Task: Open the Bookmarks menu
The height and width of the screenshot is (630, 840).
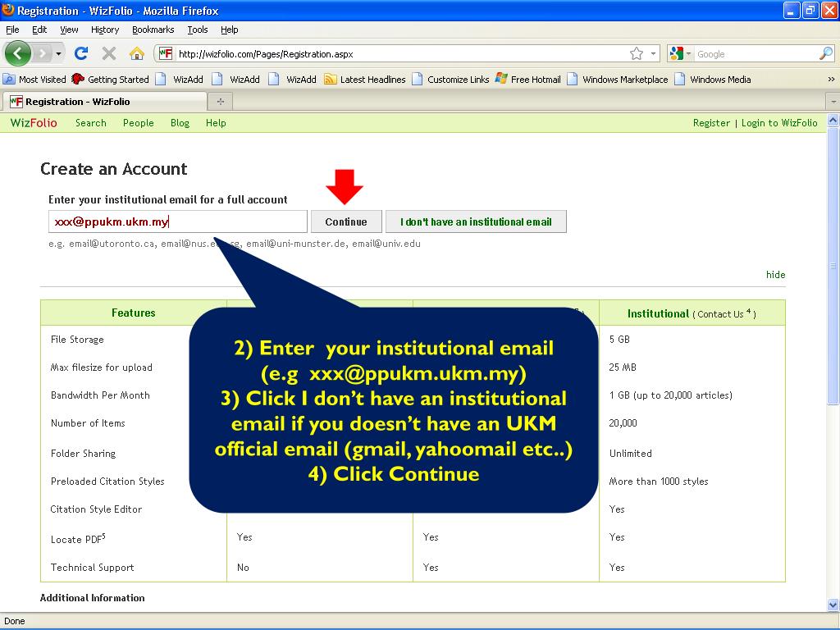Action: [153, 30]
